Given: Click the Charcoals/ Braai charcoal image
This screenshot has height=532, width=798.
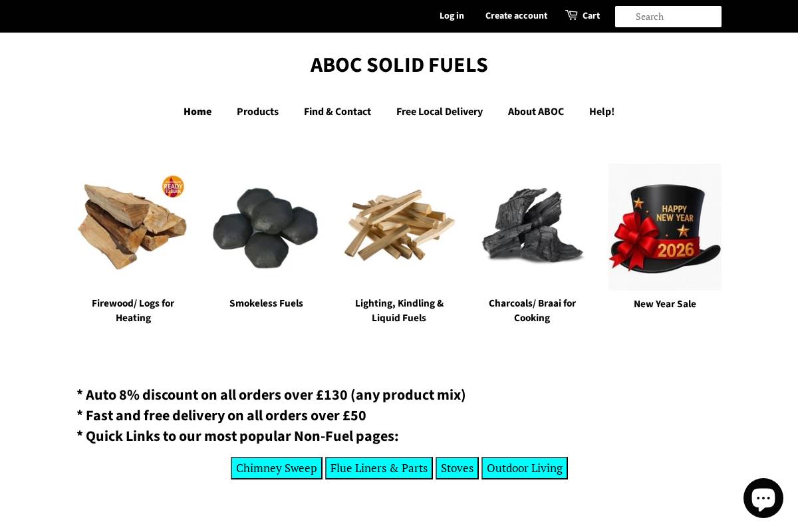Looking at the screenshot, I should click(x=532, y=227).
